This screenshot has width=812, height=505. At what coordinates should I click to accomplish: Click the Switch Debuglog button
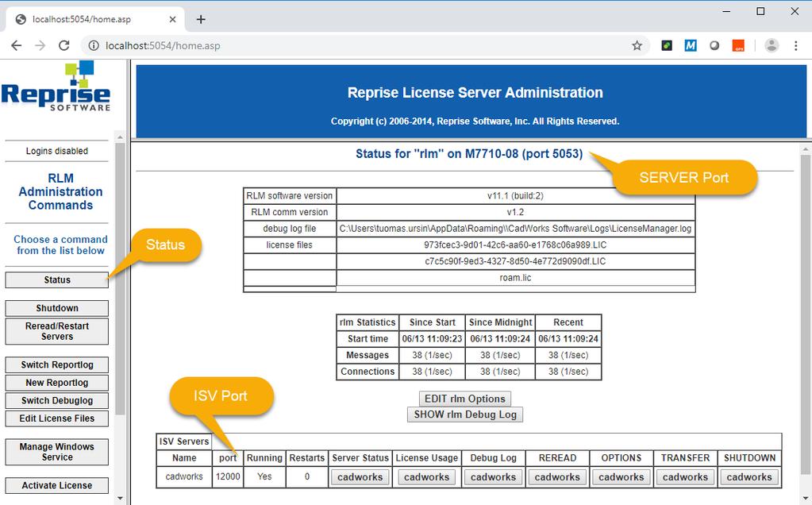[57, 400]
